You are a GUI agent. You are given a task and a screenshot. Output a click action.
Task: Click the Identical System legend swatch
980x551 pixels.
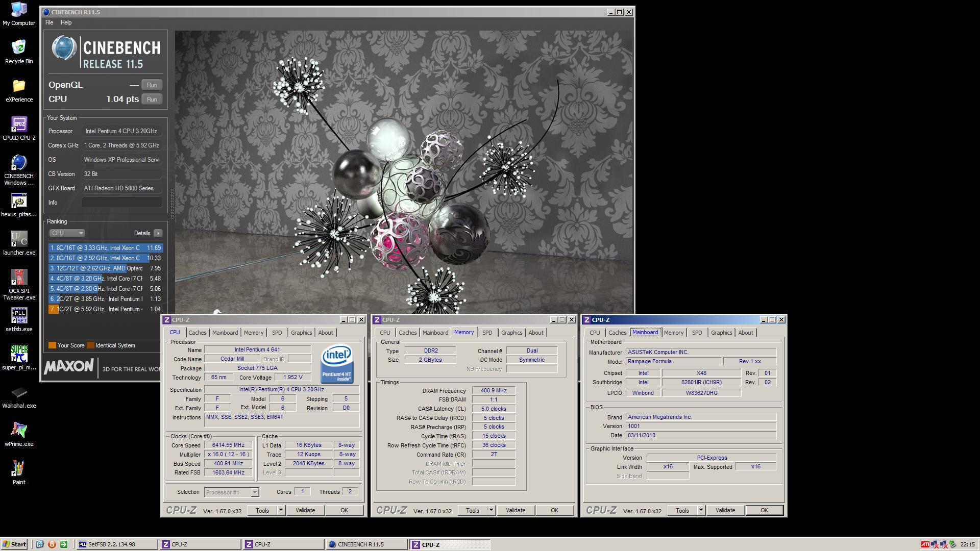point(90,345)
